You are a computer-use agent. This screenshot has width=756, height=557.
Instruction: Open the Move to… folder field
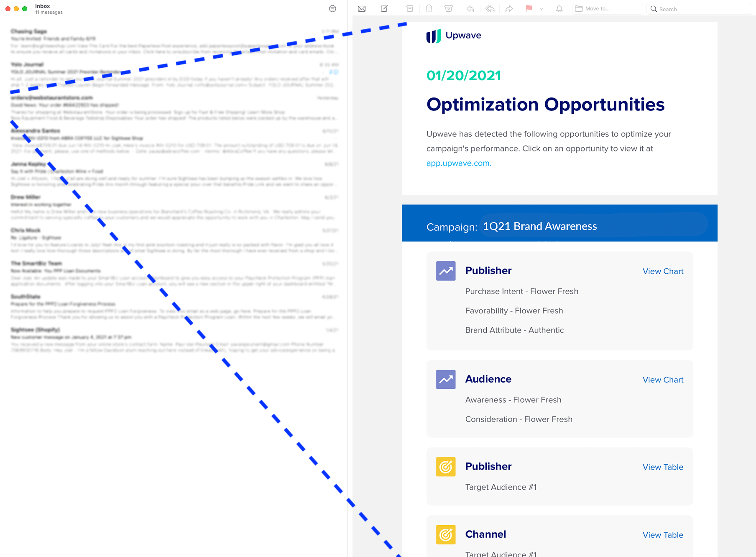click(607, 9)
